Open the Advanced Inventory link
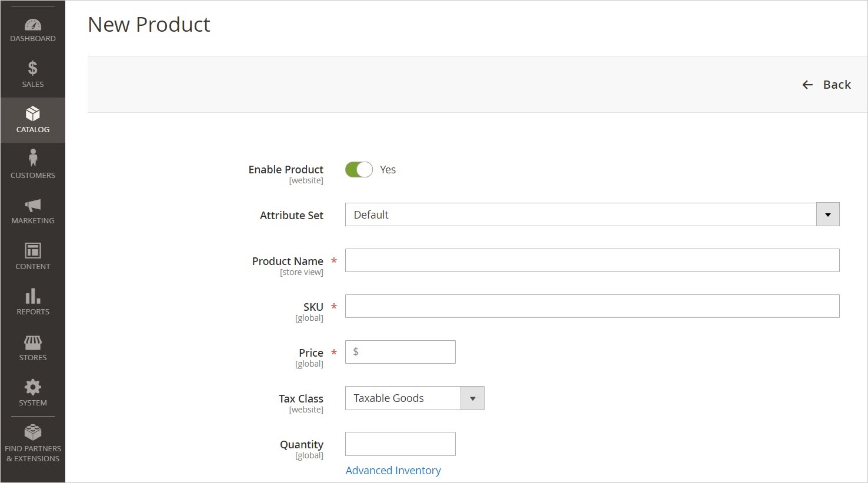Screen dimensions: 868x483 click(393, 471)
